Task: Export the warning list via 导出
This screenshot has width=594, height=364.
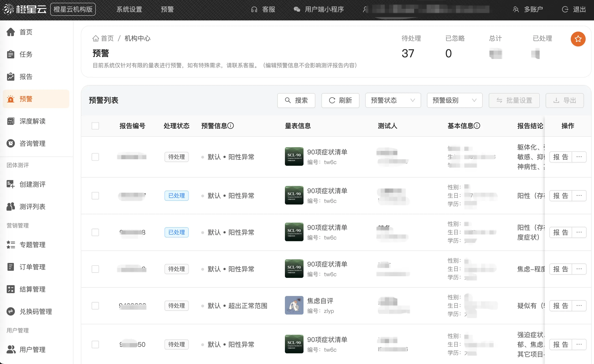Action: coord(564,100)
